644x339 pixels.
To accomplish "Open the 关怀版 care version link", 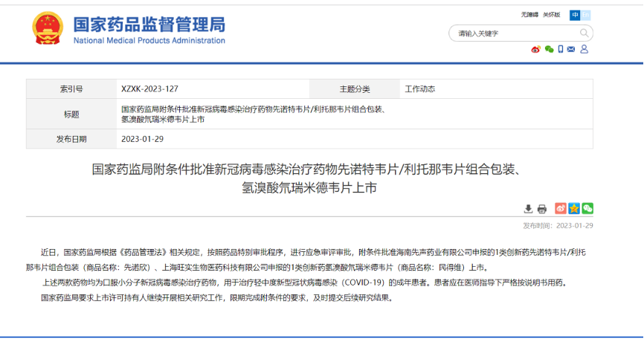I will (x=551, y=15).
